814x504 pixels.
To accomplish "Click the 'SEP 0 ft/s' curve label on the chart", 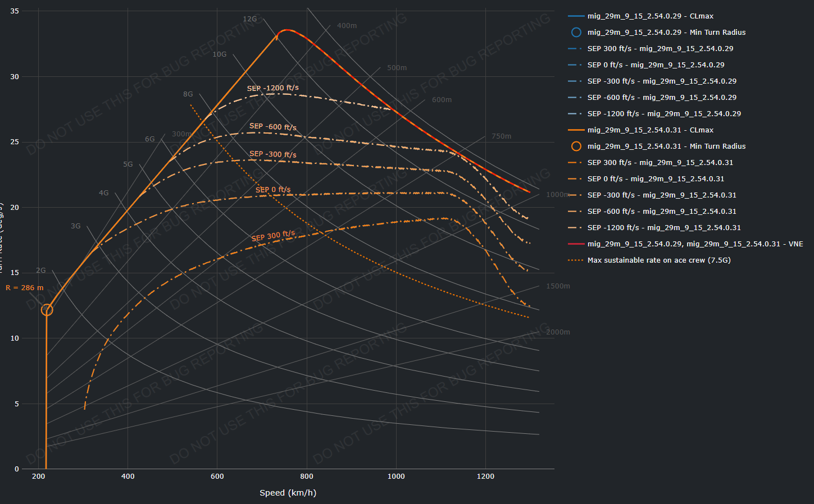I will coord(273,190).
